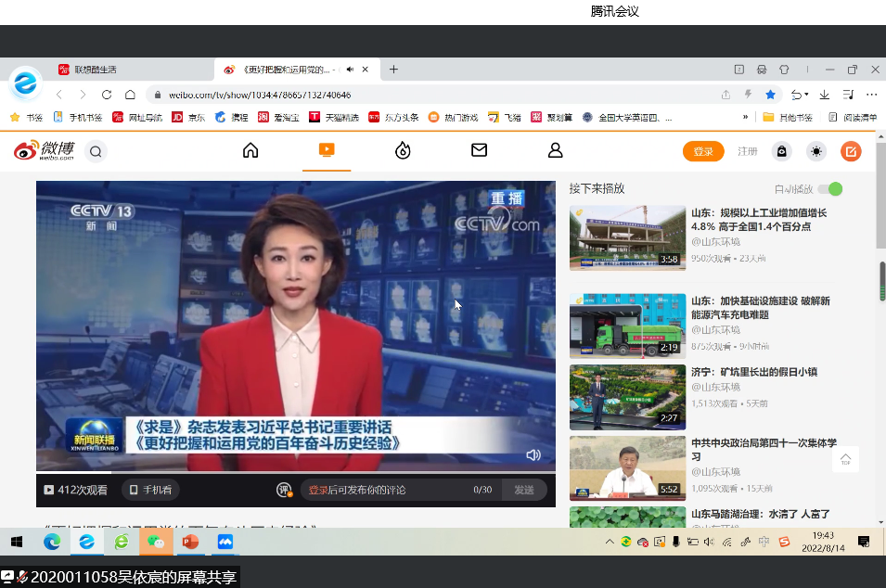886x588 pixels.
Task: Open the Weibo hot trending flame icon
Action: 403,150
